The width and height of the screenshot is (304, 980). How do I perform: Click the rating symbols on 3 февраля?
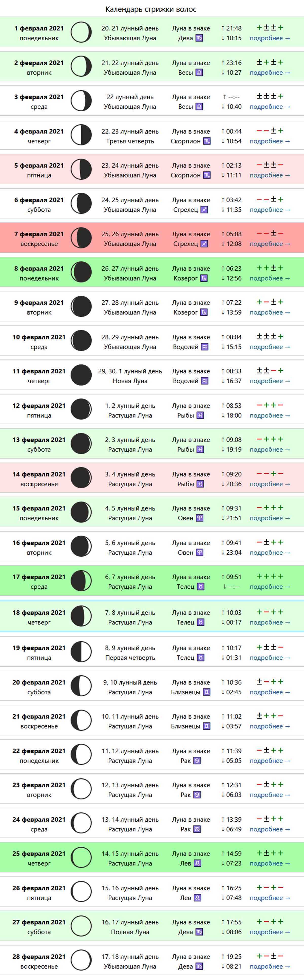pyautogui.click(x=270, y=96)
